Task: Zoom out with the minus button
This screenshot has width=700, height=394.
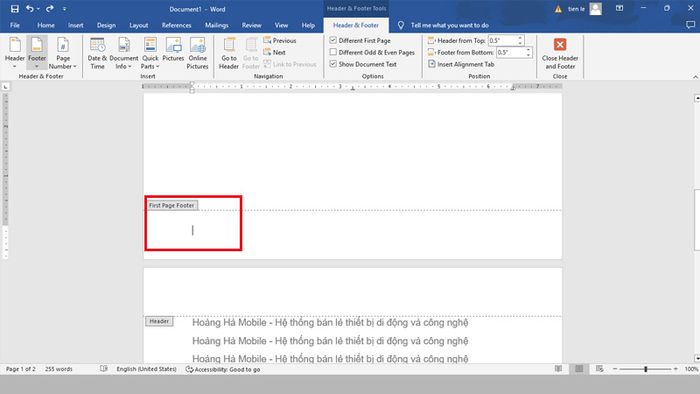Action: tap(615, 369)
